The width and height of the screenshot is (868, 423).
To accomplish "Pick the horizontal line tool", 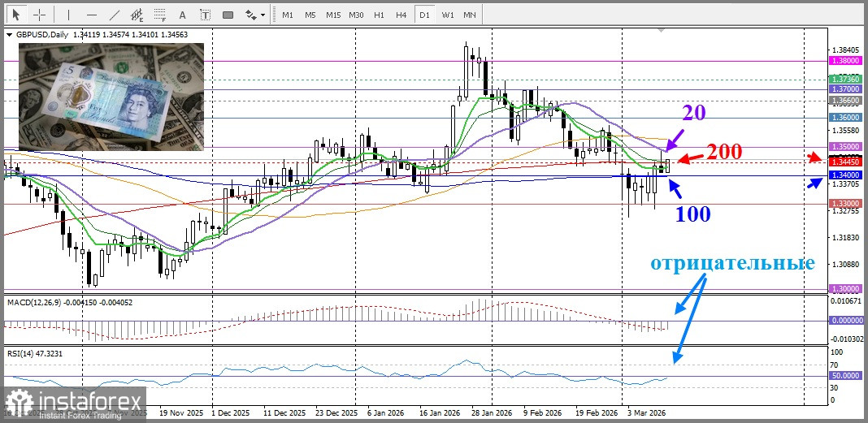I will point(91,15).
